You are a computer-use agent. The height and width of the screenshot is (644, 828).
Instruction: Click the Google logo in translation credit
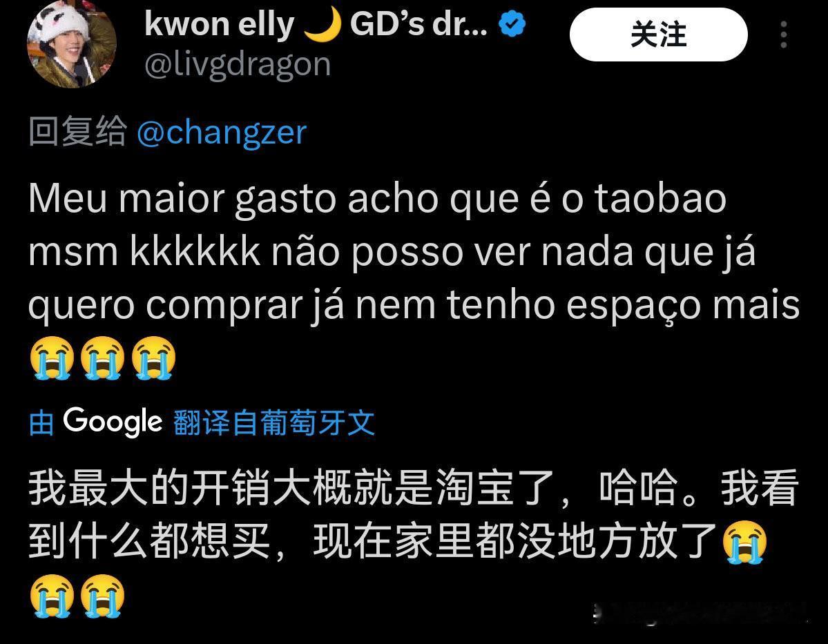(x=113, y=422)
